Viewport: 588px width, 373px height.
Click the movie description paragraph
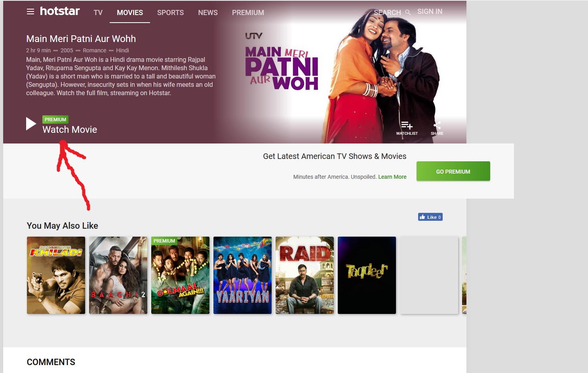[x=121, y=76]
